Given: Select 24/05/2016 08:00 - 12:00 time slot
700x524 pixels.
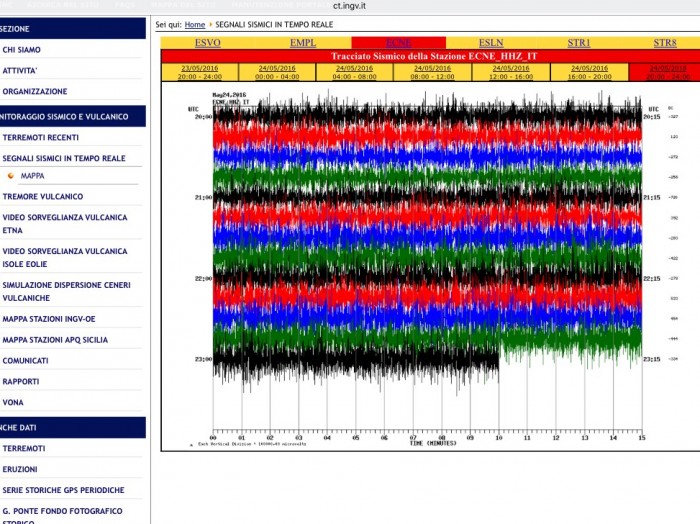Looking at the screenshot, I should (432, 72).
